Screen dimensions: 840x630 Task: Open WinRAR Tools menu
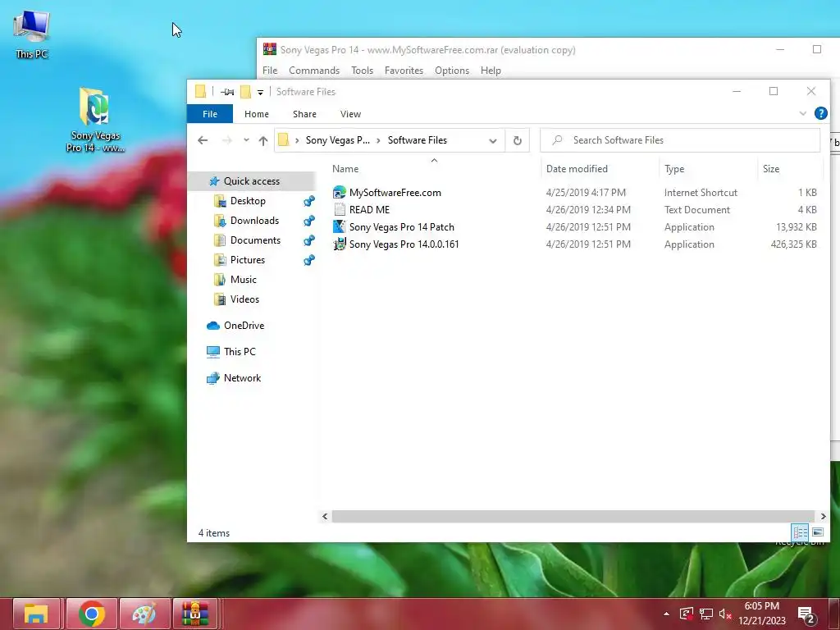[362, 71]
